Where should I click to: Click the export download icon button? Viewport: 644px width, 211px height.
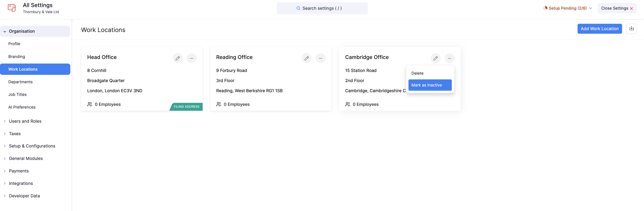pos(632,29)
